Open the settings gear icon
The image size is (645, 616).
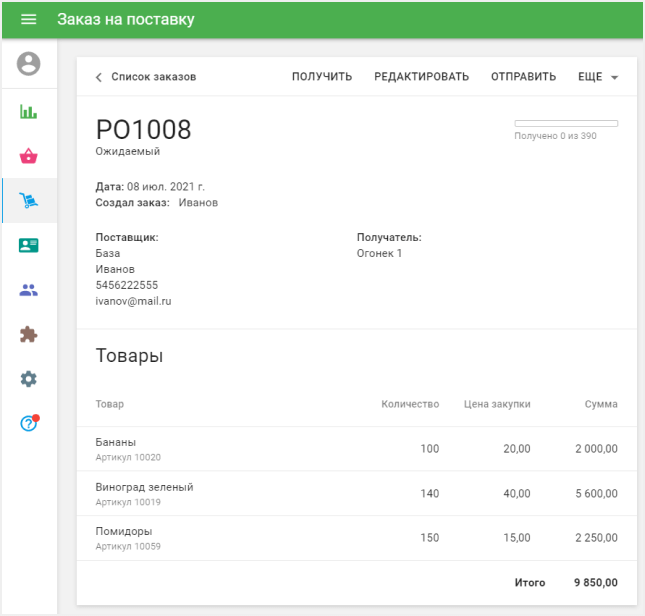(x=29, y=379)
